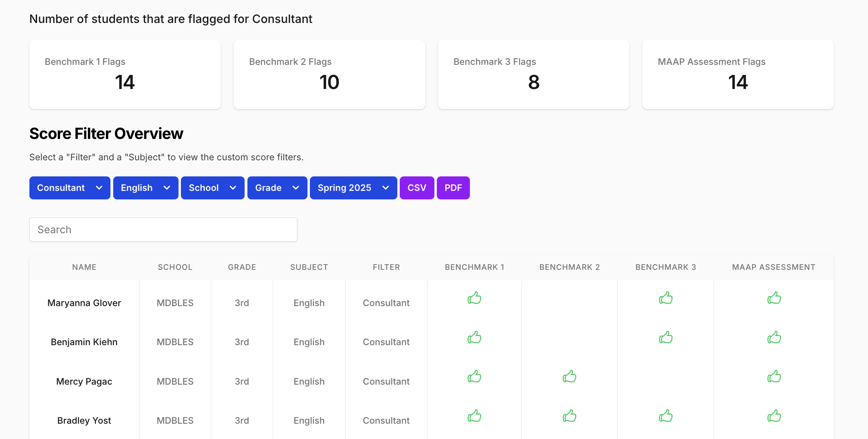Click Mercy Pagac's MAAP Assessment thumbs-up icon

tap(774, 377)
